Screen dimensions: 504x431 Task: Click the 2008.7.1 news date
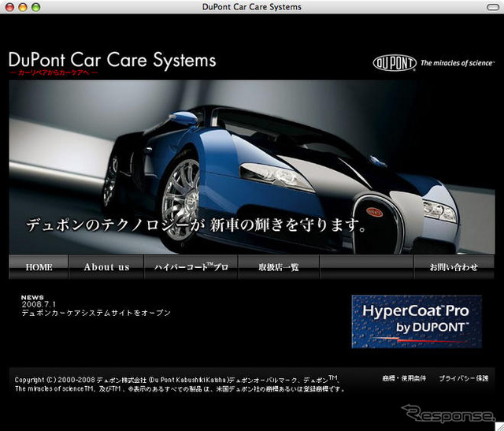(39, 304)
